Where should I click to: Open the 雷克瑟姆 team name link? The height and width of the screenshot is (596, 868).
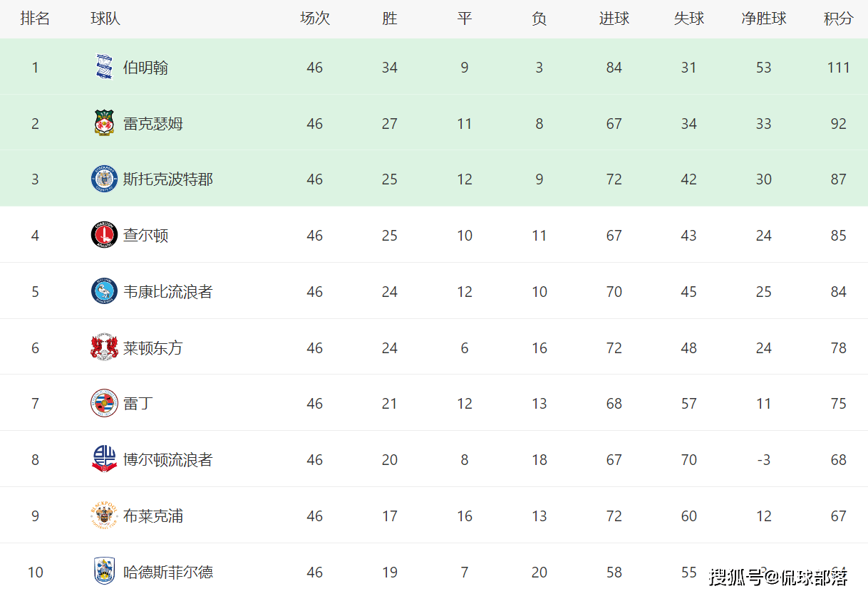[153, 124]
